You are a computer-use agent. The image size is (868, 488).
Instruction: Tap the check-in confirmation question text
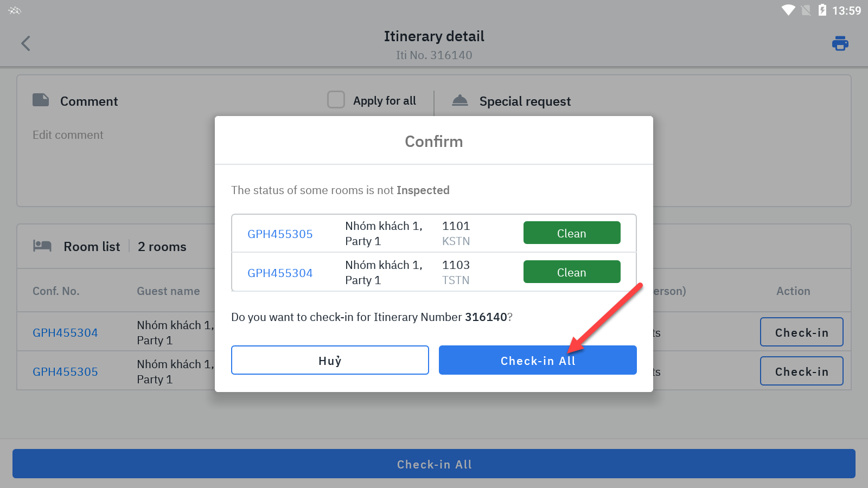[x=372, y=317]
